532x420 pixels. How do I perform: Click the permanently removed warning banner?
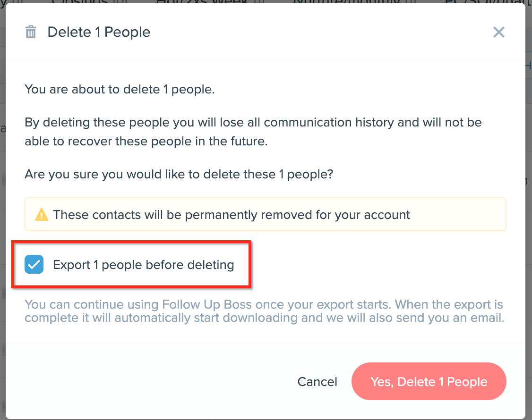coord(266,214)
